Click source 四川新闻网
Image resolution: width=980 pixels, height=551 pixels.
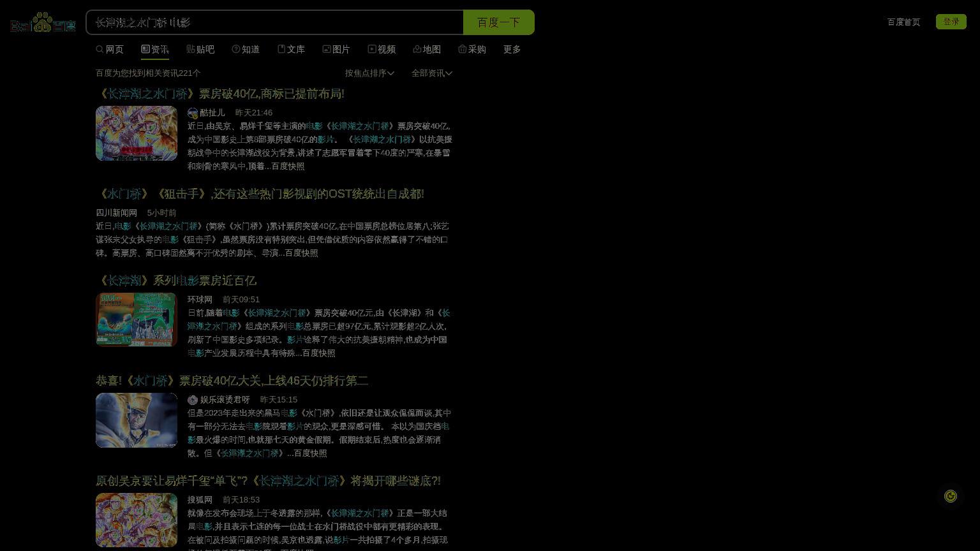click(x=117, y=213)
